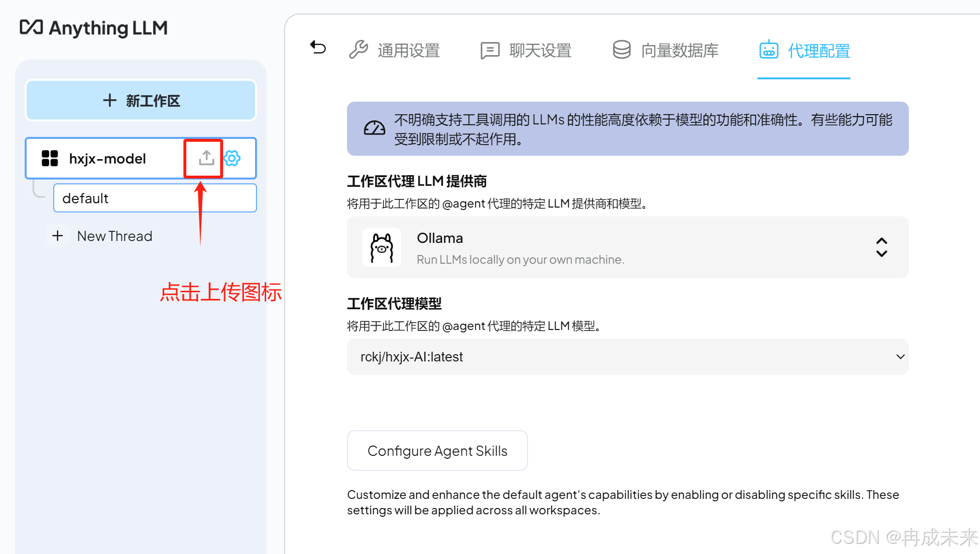Image resolution: width=980 pixels, height=554 pixels.
Task: Open the rckj/hxjx-AI:latest model dropdown
Action: click(x=628, y=357)
